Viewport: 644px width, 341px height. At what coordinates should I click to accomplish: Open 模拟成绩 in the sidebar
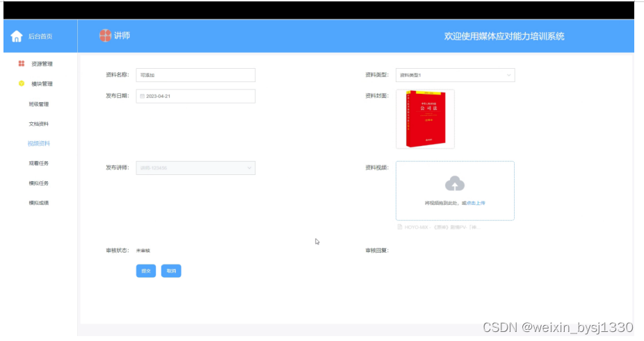tap(39, 203)
